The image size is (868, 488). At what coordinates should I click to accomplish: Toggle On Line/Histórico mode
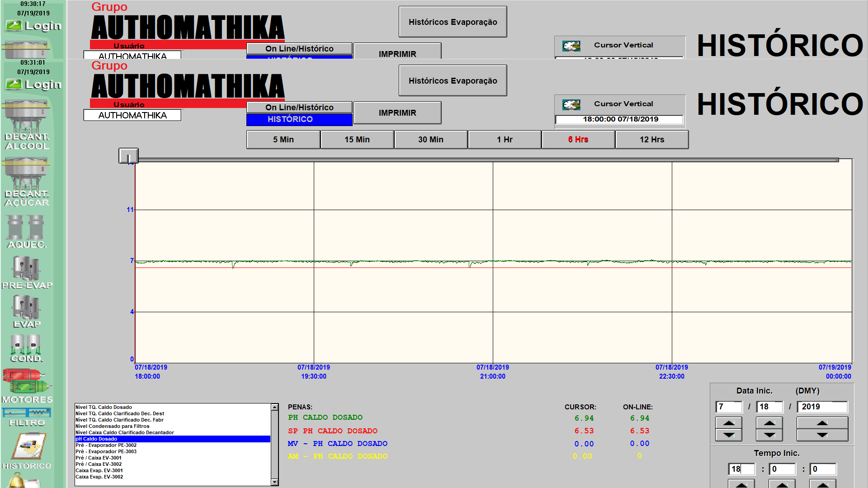[x=299, y=107]
